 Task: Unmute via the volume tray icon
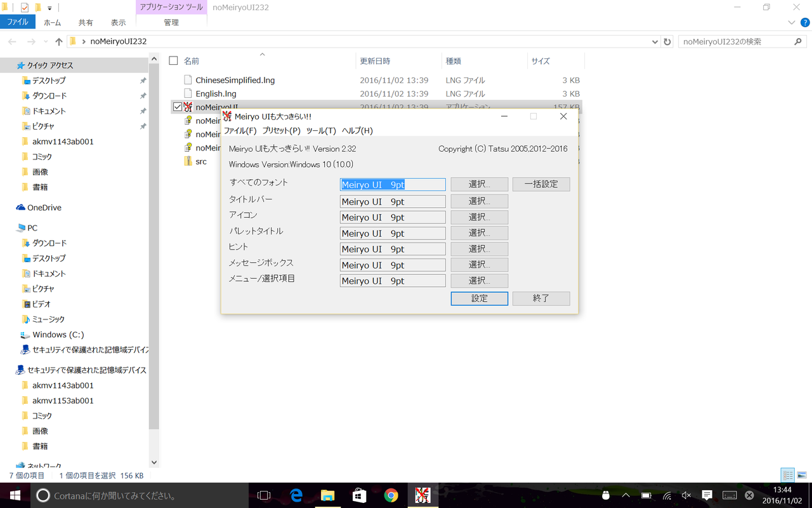[686, 495]
